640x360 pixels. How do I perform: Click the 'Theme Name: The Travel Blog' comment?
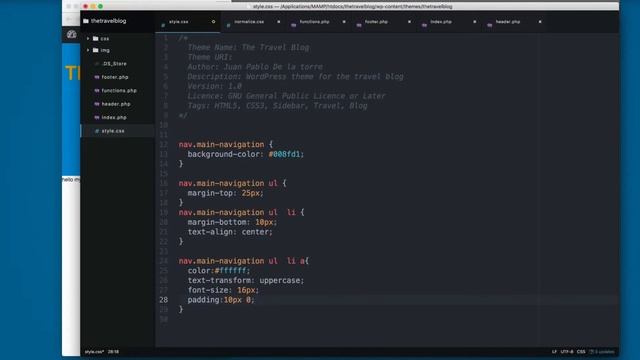(x=248, y=47)
